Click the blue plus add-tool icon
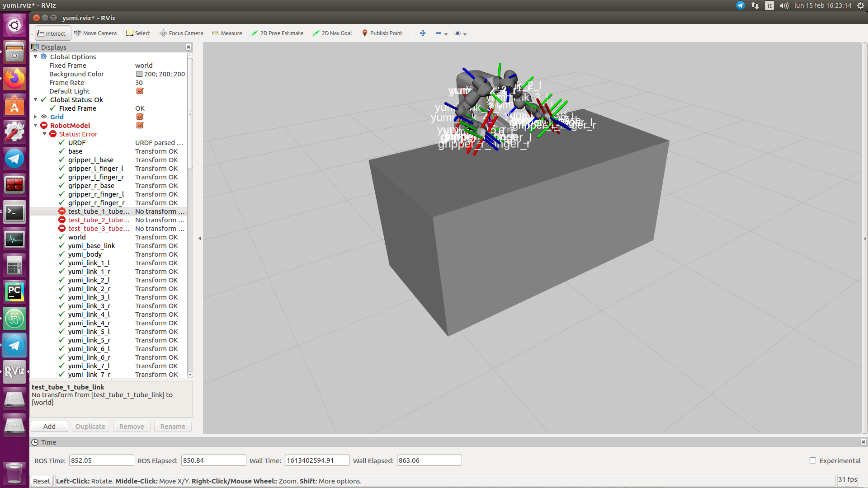This screenshot has height=488, width=868. [423, 33]
